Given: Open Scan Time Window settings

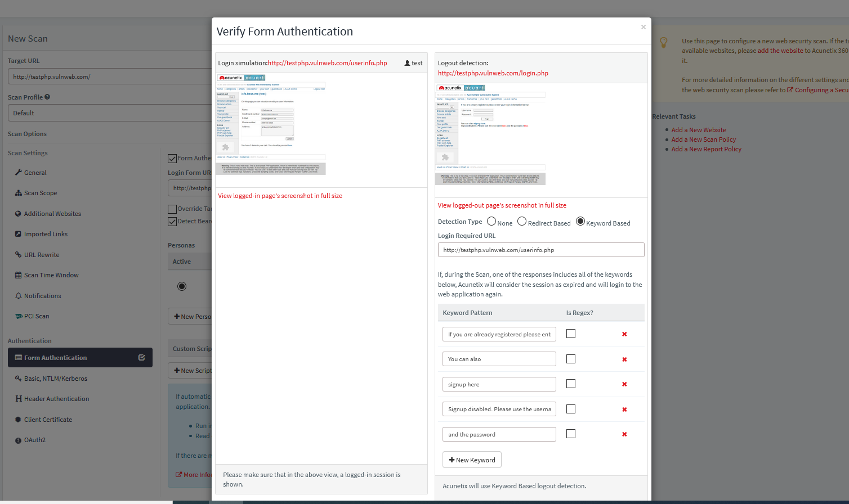Looking at the screenshot, I should coord(47,275).
